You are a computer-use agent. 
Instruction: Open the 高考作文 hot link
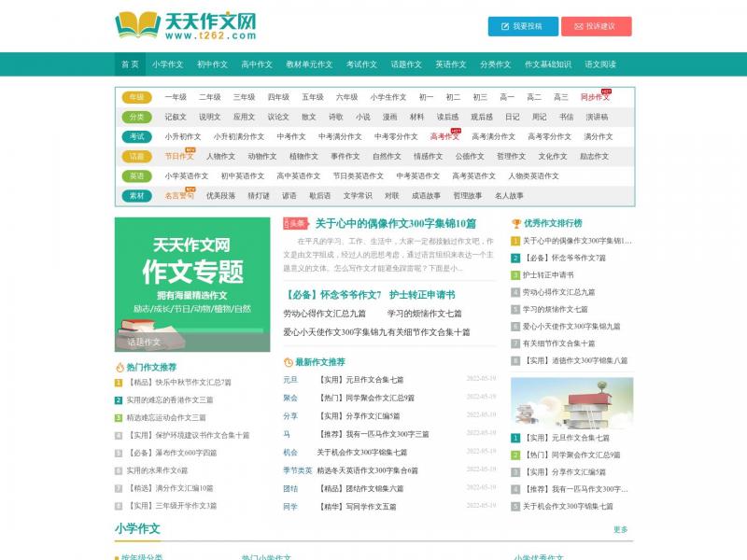[444, 136]
